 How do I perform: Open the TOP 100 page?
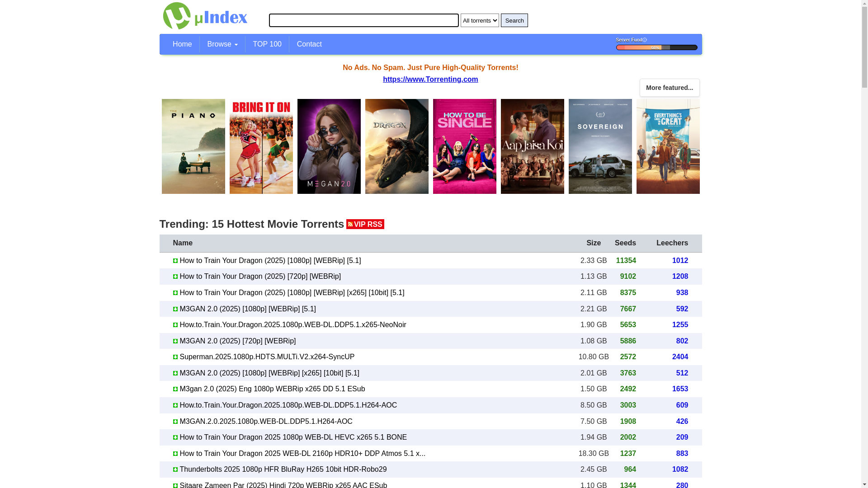(x=267, y=44)
